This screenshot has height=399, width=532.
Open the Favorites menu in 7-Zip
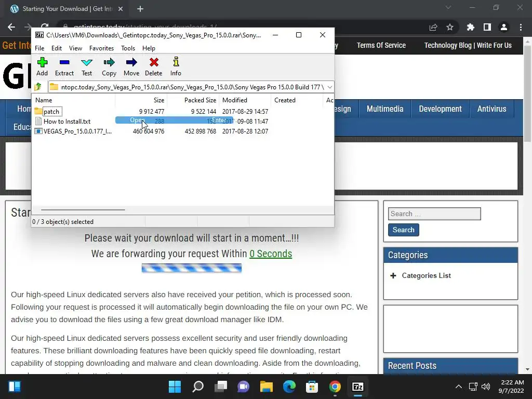pos(101,48)
